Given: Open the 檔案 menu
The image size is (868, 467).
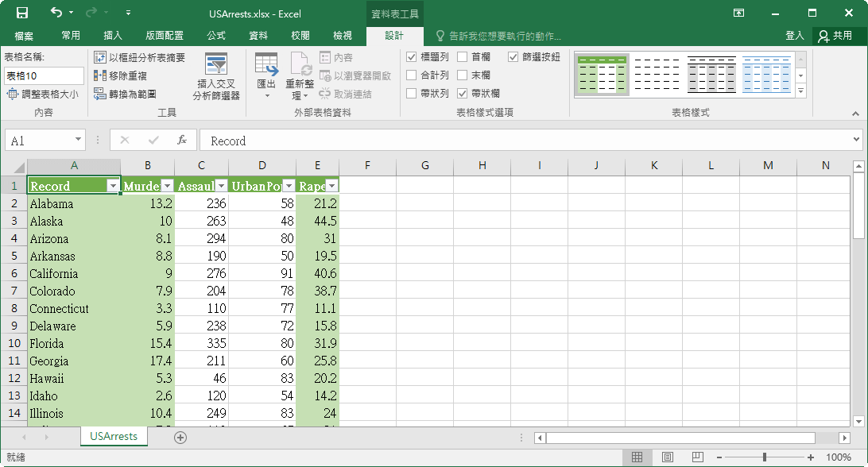Looking at the screenshot, I should coord(24,36).
